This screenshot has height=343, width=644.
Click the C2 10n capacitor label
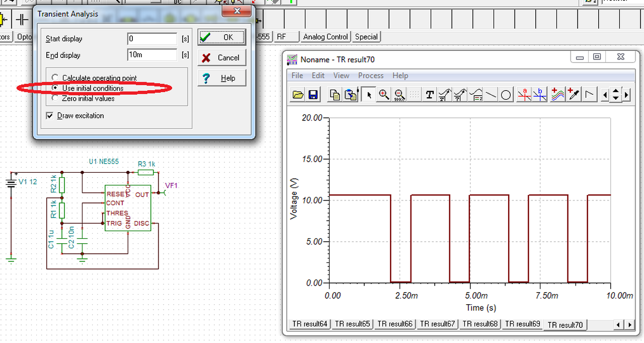(71, 237)
